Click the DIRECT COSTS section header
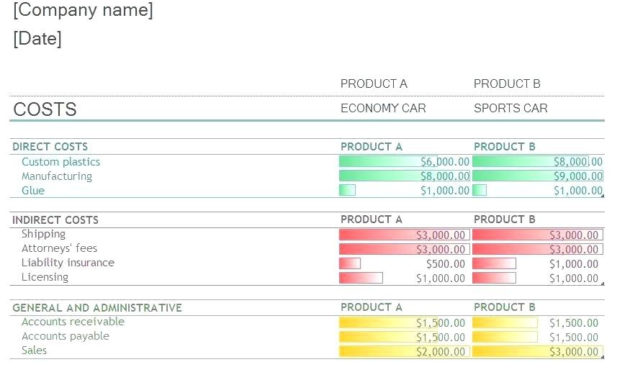 [50, 147]
